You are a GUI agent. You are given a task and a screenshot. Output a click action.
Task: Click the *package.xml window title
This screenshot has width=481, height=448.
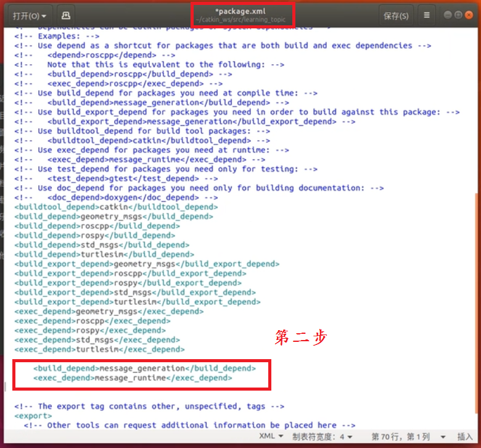point(240,11)
